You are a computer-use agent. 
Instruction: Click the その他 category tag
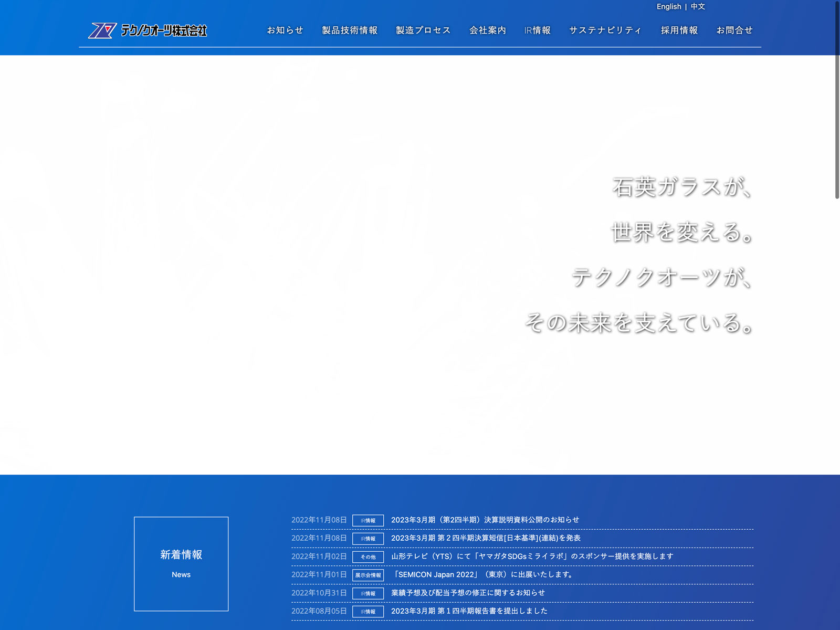[x=368, y=557]
